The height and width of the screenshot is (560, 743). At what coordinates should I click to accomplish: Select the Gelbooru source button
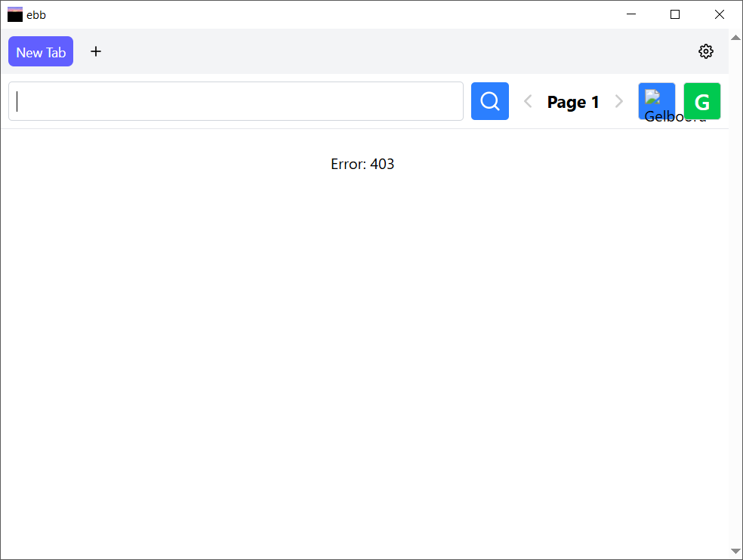tap(656, 101)
